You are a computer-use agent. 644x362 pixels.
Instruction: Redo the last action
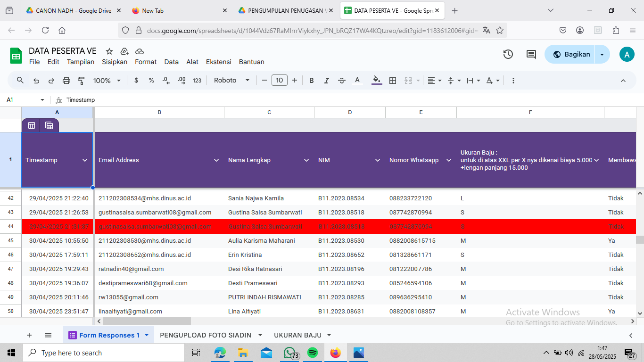(x=51, y=81)
